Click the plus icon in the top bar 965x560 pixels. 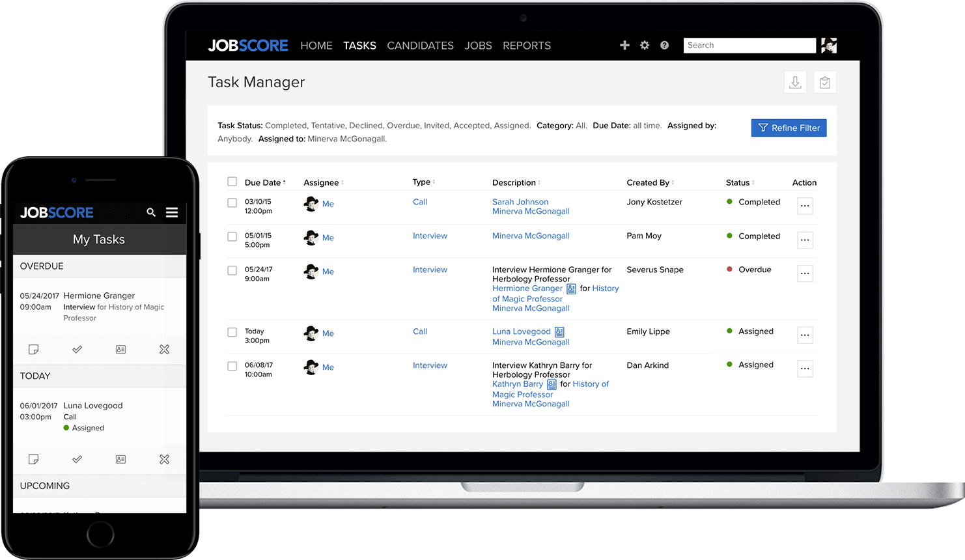[x=624, y=45]
